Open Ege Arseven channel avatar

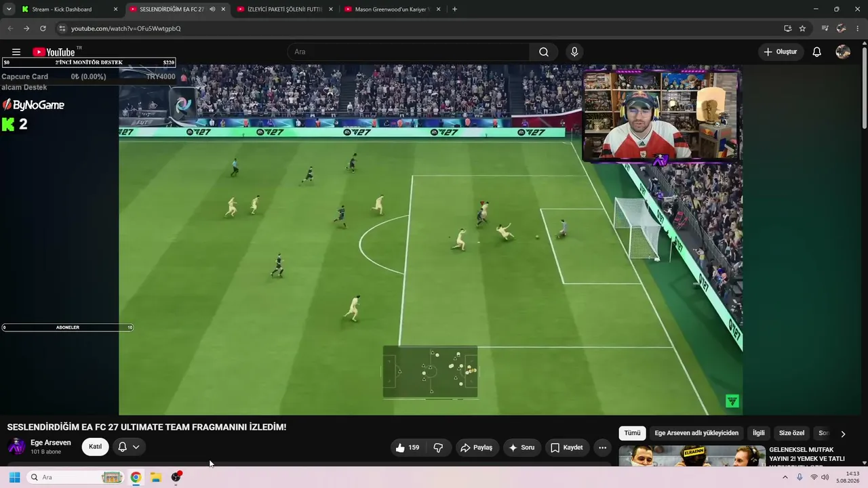[16, 447]
